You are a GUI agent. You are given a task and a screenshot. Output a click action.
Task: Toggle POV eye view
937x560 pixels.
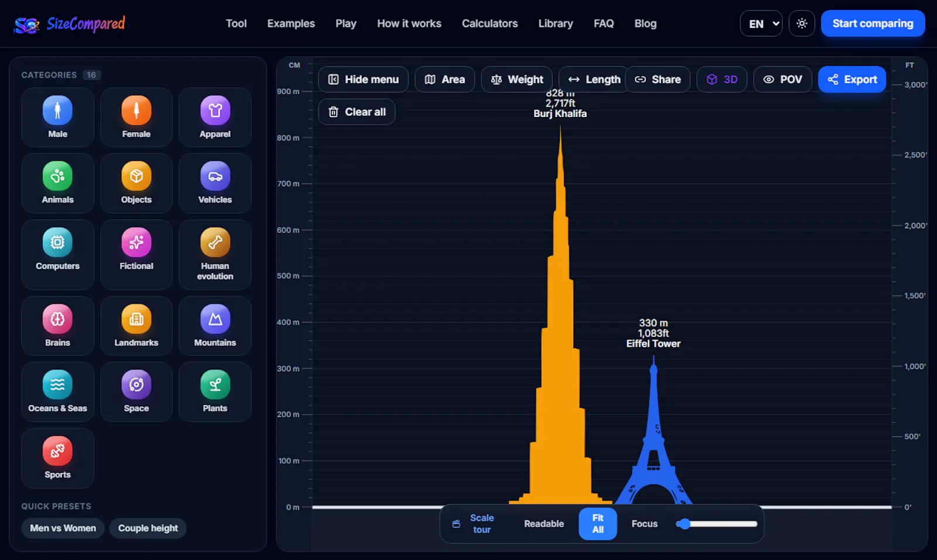[x=782, y=79]
